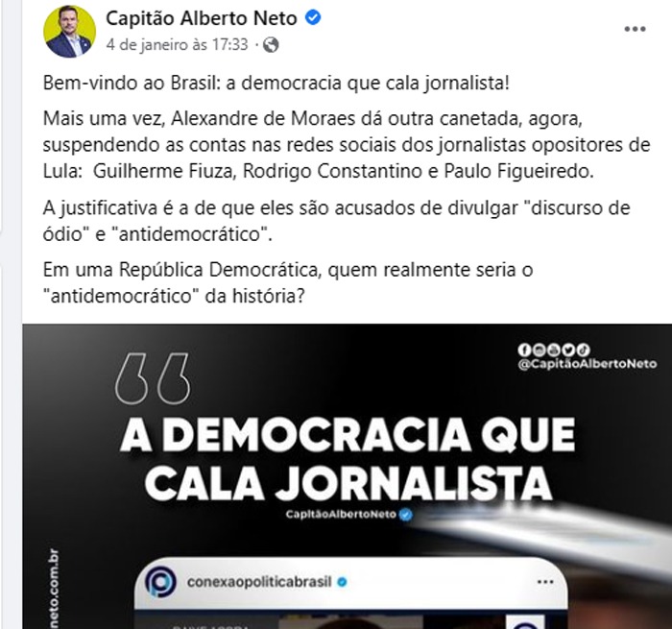Image resolution: width=672 pixels, height=629 pixels.
Task: Click the blue verified badge beside the author name
Action: coord(313,18)
